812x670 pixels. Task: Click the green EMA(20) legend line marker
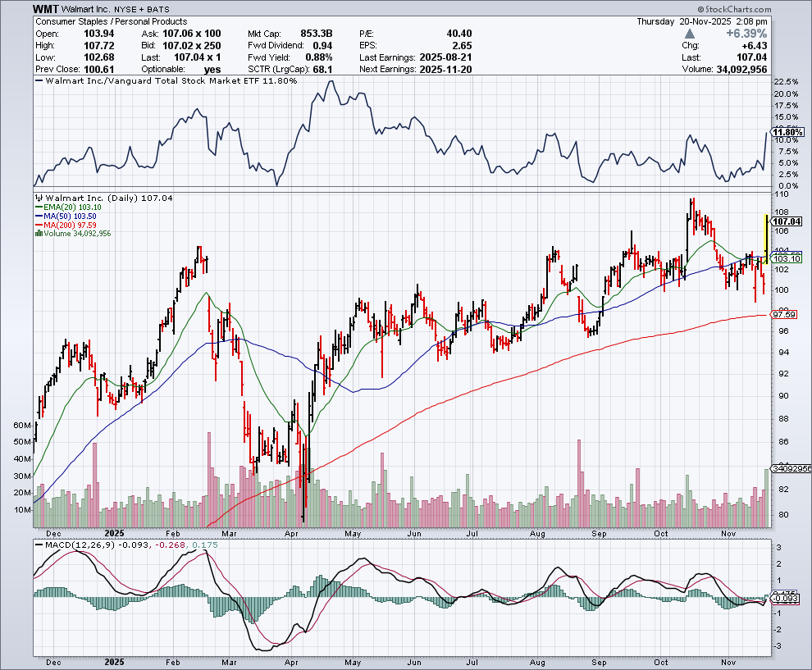coord(37,207)
